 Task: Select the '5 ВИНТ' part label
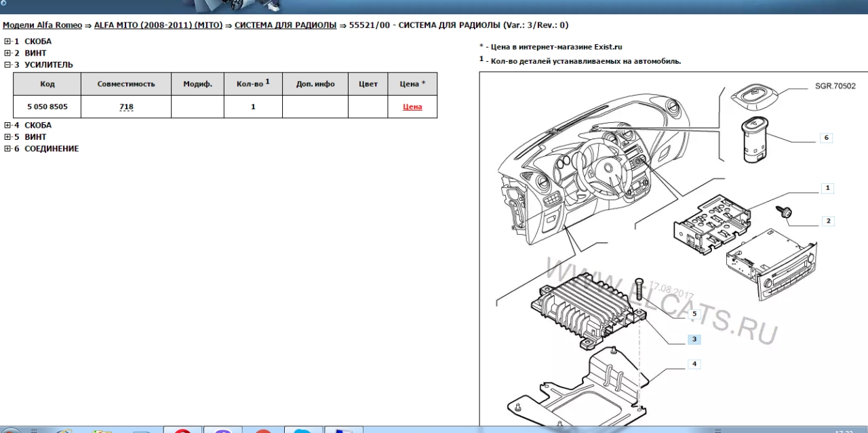coord(31,137)
